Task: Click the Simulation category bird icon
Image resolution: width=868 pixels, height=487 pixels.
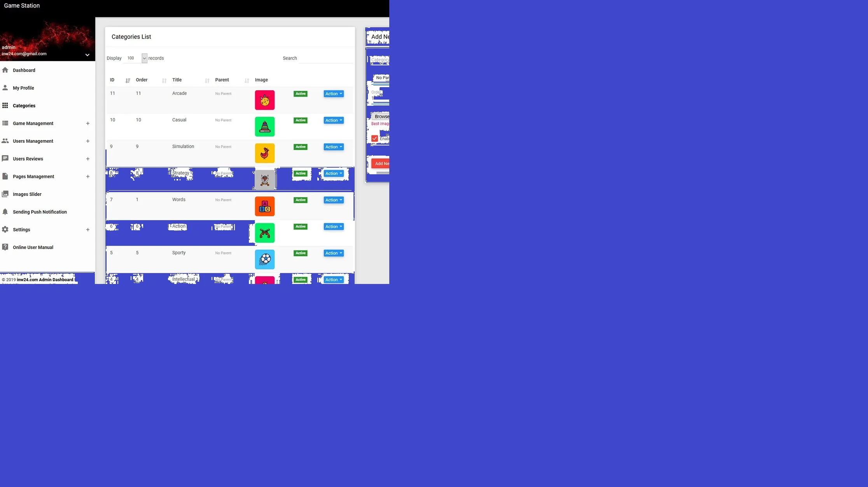Action: point(264,152)
